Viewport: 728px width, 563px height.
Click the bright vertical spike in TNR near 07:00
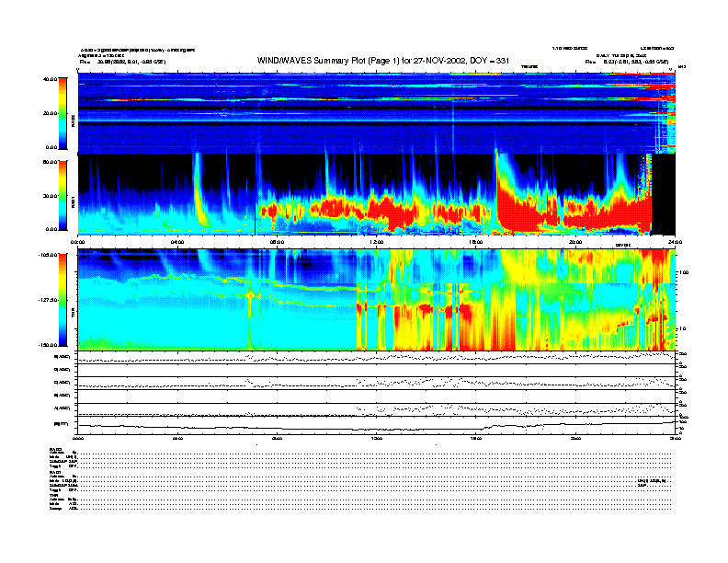pyautogui.click(x=249, y=299)
